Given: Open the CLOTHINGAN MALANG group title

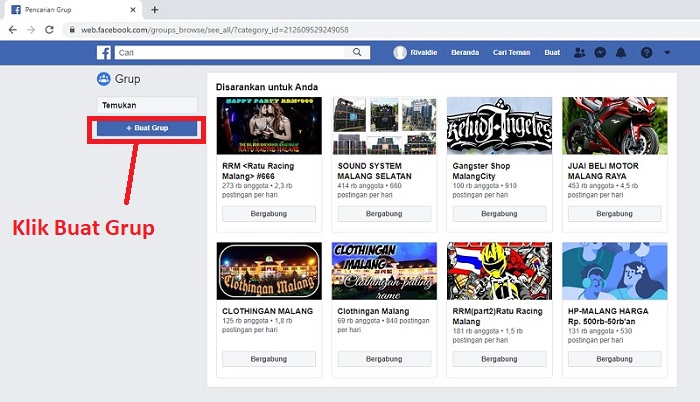Looking at the screenshot, I should [267, 311].
